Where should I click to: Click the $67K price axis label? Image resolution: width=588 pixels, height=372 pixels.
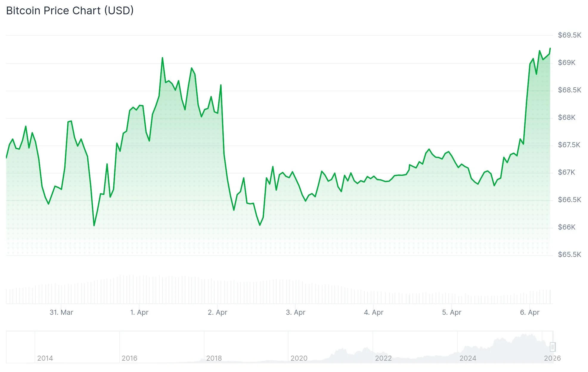567,172
